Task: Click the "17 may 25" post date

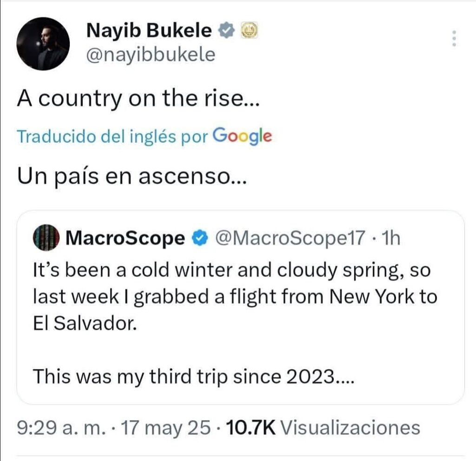Action: pos(165,428)
